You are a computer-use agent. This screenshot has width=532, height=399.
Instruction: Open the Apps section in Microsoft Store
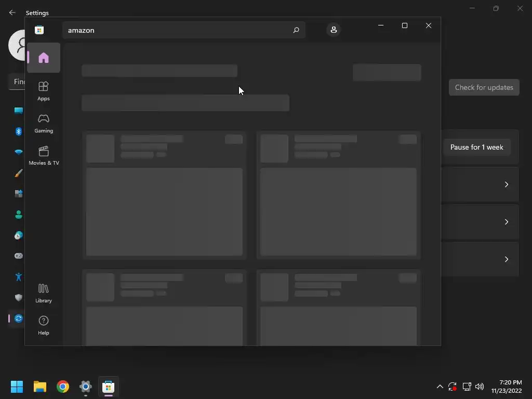tap(44, 91)
